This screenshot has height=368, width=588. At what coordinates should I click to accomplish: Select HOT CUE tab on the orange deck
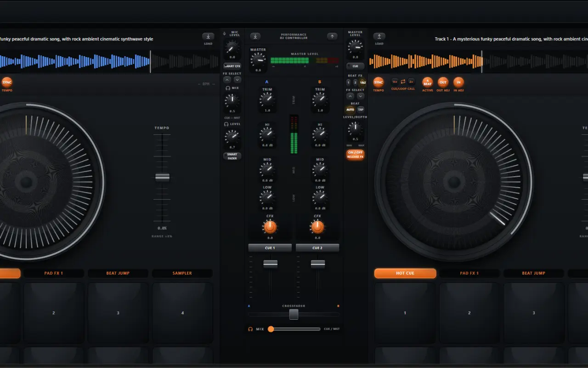click(x=405, y=273)
